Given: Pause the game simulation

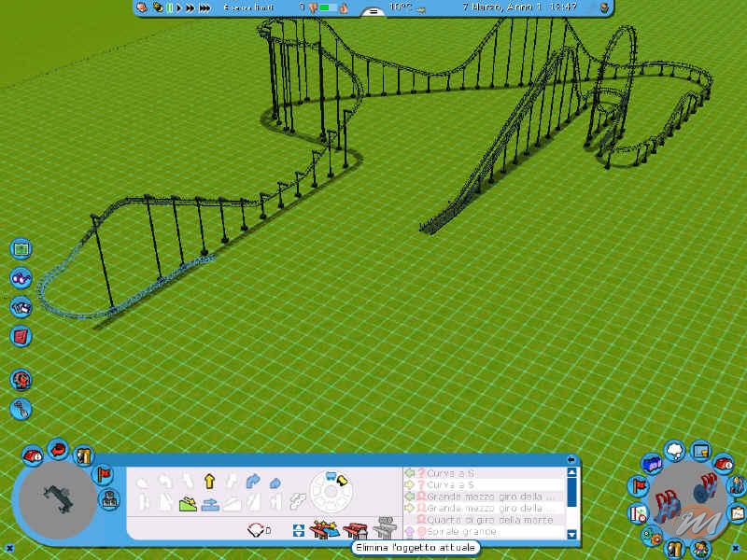Looking at the screenshot, I should (x=169, y=9).
